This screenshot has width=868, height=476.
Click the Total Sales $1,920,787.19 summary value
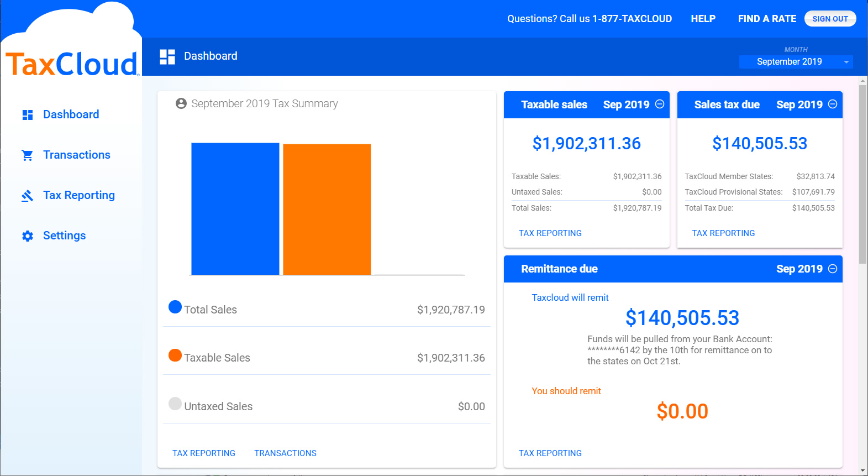pyautogui.click(x=451, y=310)
